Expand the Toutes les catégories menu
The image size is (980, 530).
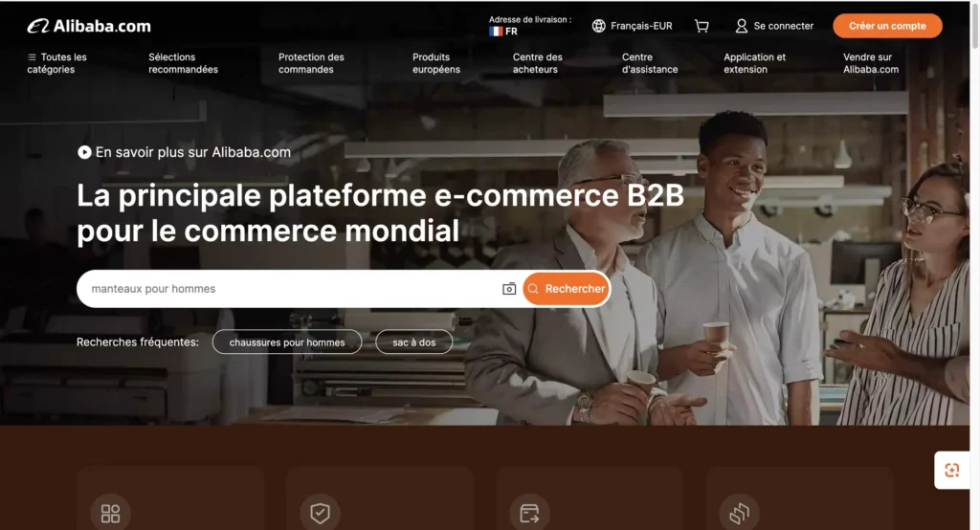coord(56,63)
